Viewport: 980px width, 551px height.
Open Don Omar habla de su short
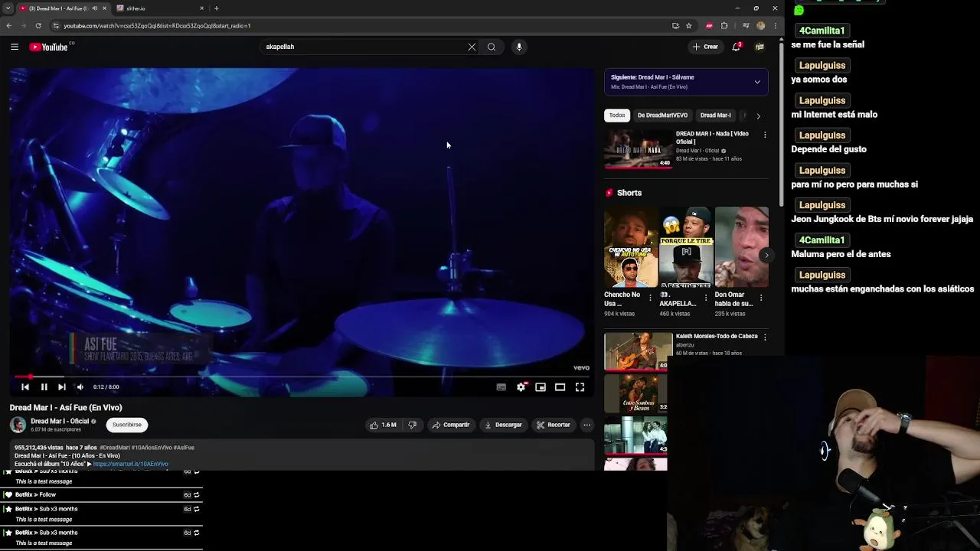pyautogui.click(x=741, y=246)
